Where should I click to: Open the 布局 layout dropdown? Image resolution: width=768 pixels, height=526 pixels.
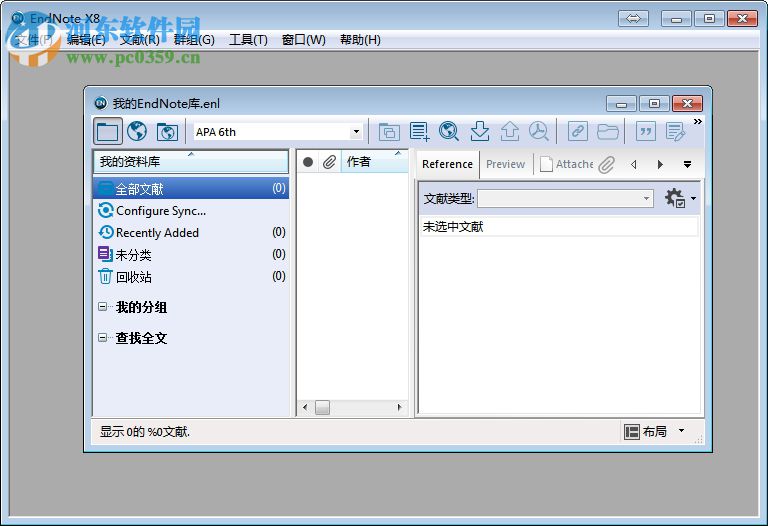coord(655,431)
